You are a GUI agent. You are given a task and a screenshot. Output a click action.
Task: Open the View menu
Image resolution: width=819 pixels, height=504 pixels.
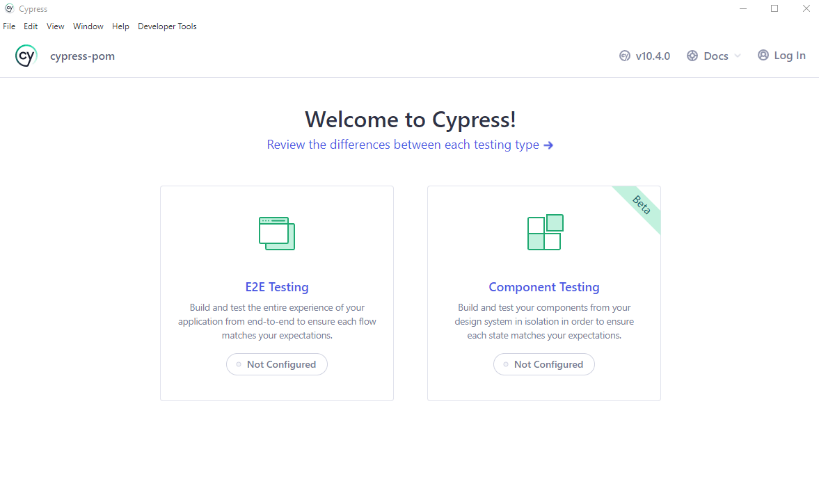[56, 26]
